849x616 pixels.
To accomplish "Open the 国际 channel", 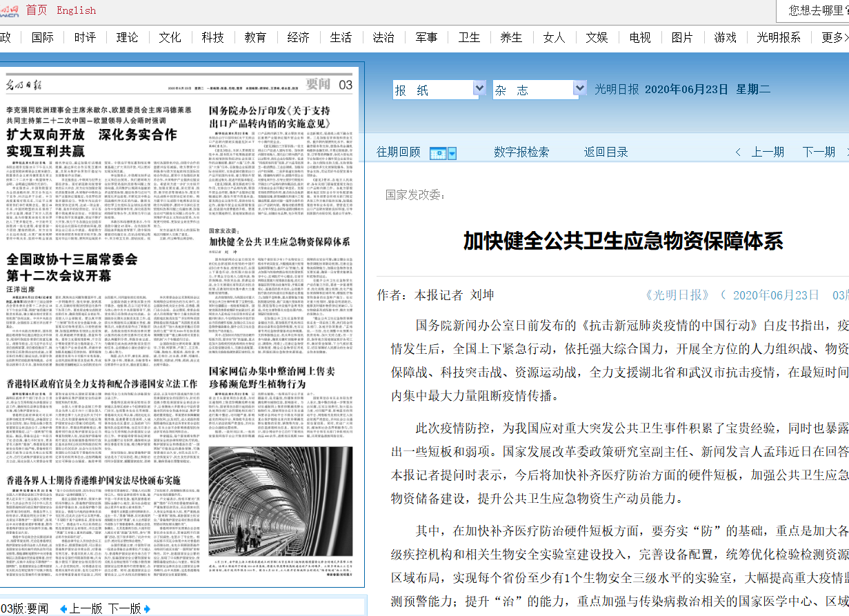I will 43,37.
